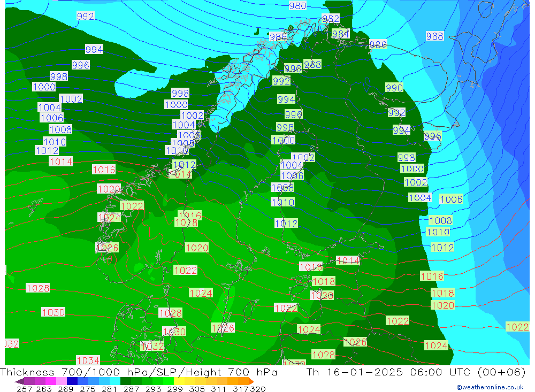
Task: Pick the dark navy swatch in legend
Action: [x=72, y=381]
